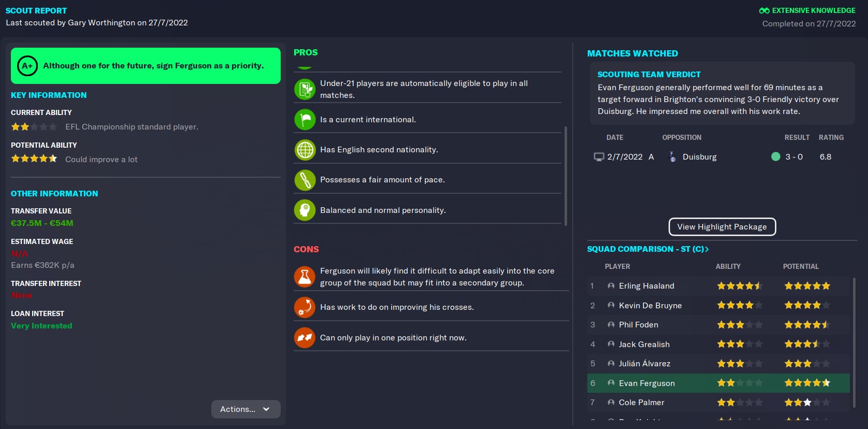Open Kevin De Bruyne's player row

pos(718,305)
